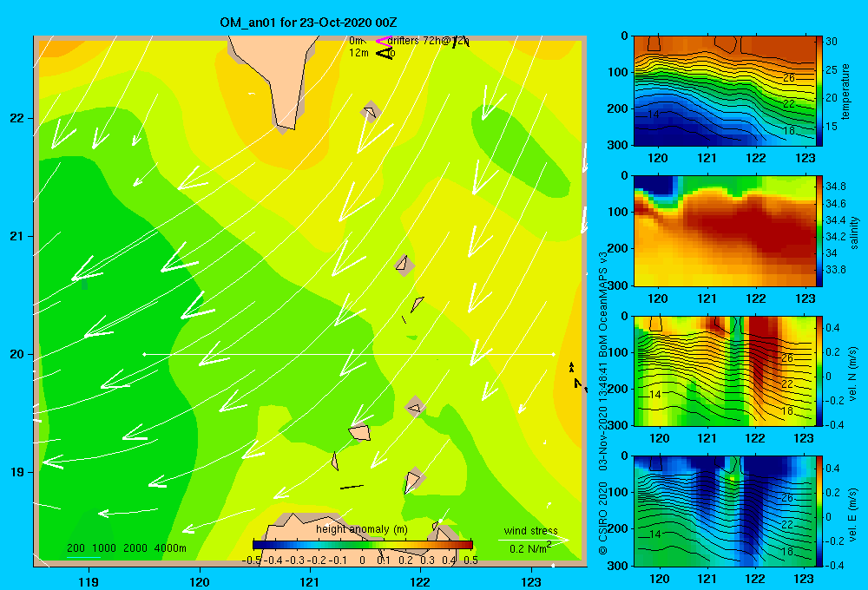Click longitude label "123" below main map
Screen dimensions: 868x590
(x=531, y=581)
